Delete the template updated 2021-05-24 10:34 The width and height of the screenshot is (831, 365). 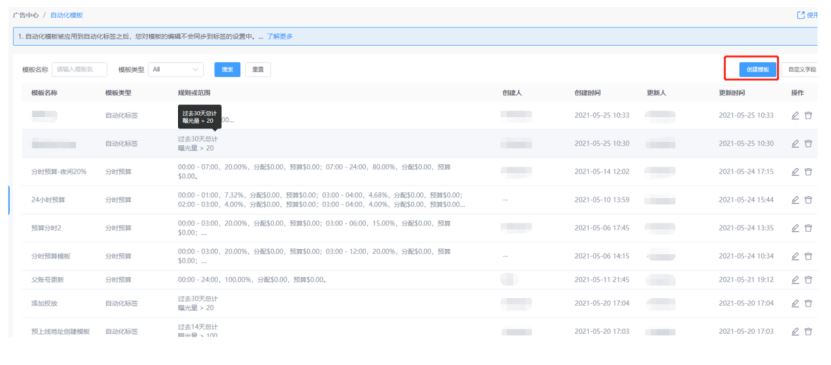click(x=808, y=256)
